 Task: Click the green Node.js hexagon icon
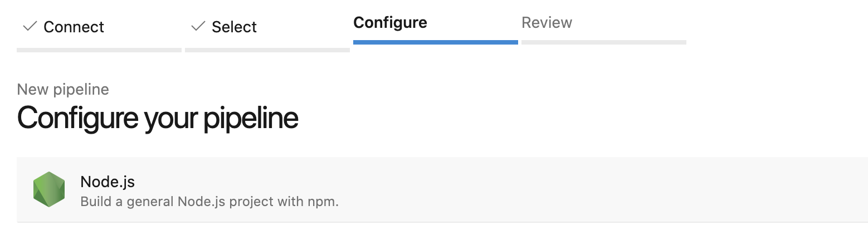coord(49,190)
